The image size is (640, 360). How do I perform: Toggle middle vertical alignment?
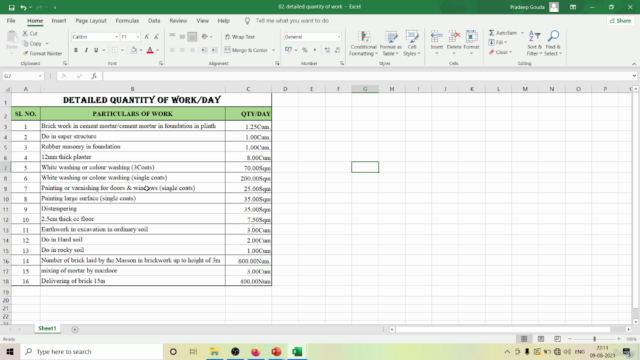[x=182, y=37]
